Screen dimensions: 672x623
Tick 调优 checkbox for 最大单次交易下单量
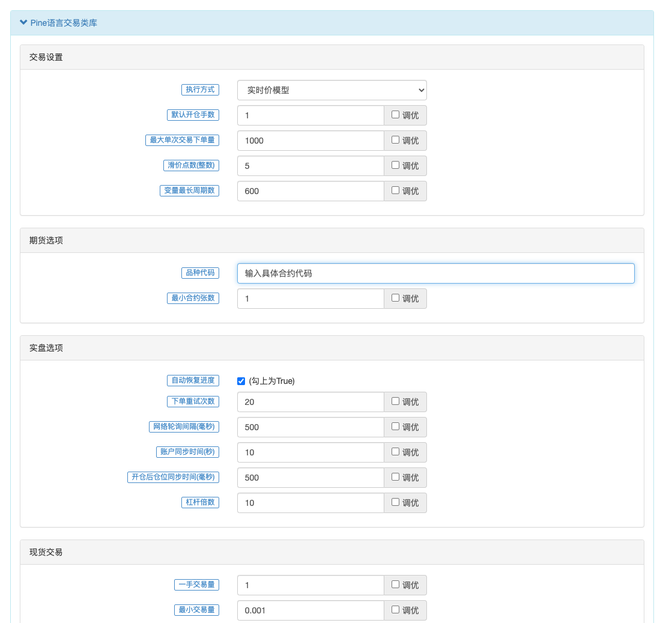click(x=395, y=140)
